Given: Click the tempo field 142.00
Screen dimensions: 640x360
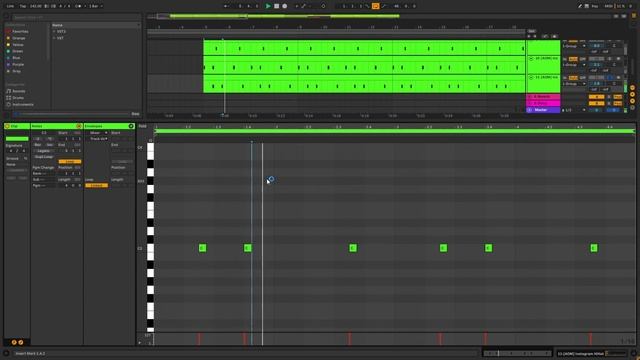Looking at the screenshot, I should [x=36, y=6].
